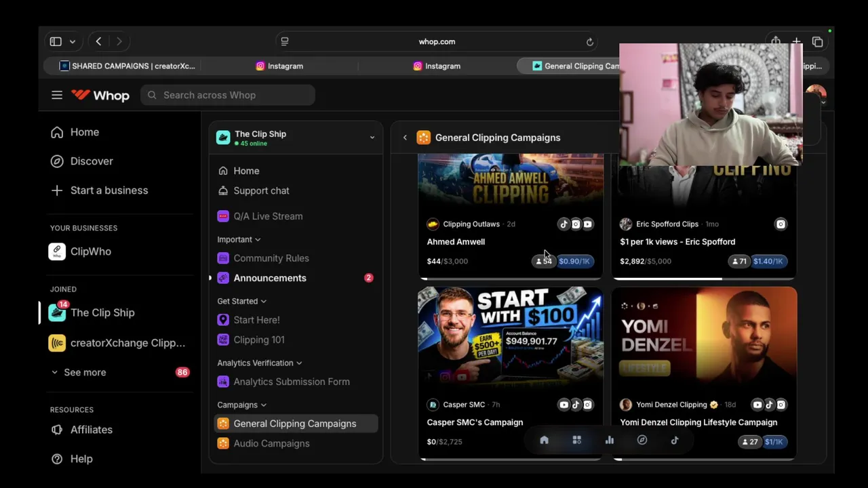Click the back chevron beside General Clipping Campaigns

click(x=405, y=138)
